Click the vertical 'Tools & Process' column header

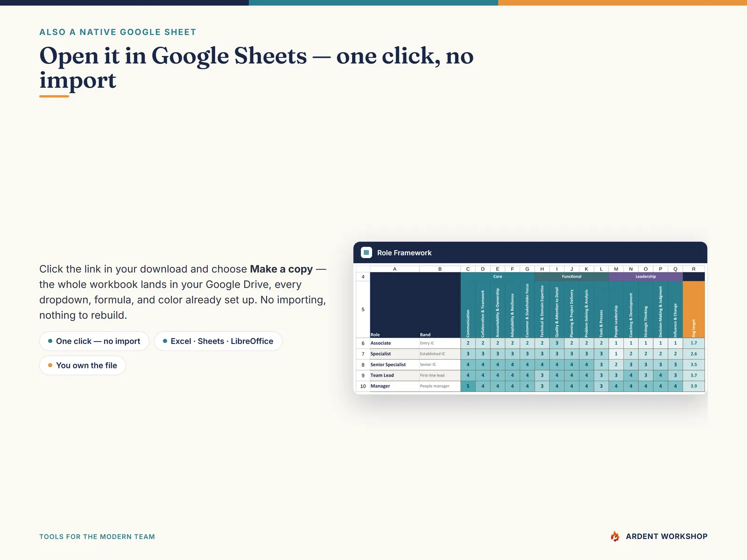pyautogui.click(x=601, y=309)
